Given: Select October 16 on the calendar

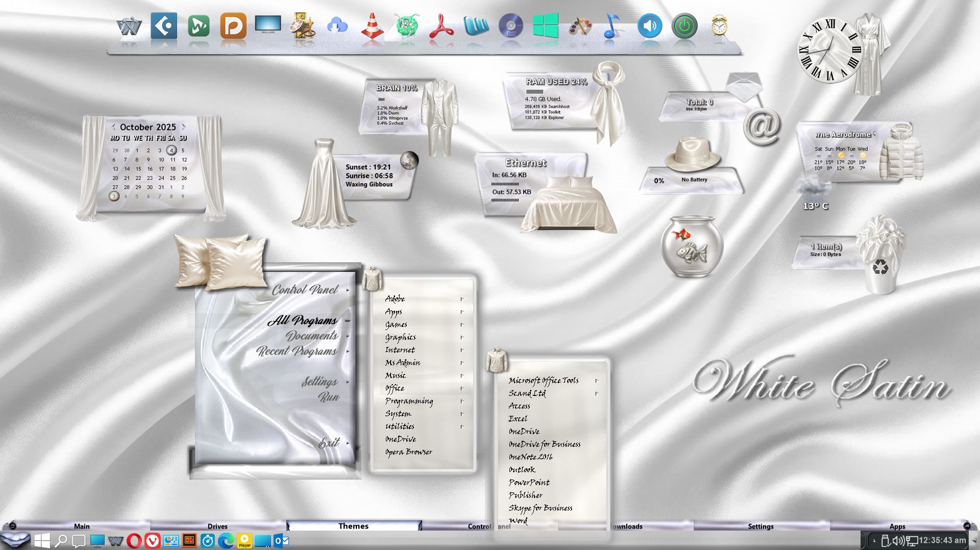Looking at the screenshot, I should [150, 169].
